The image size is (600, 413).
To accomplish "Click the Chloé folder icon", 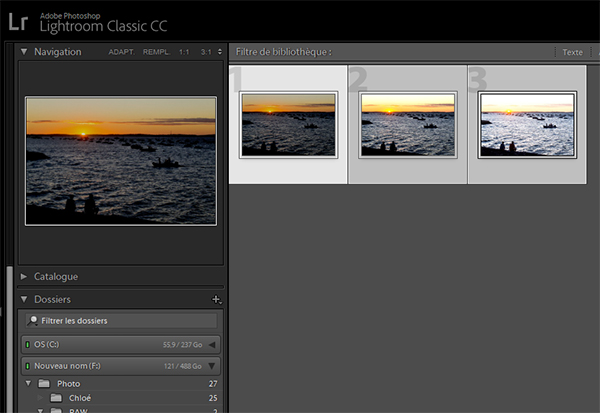I will click(56, 398).
